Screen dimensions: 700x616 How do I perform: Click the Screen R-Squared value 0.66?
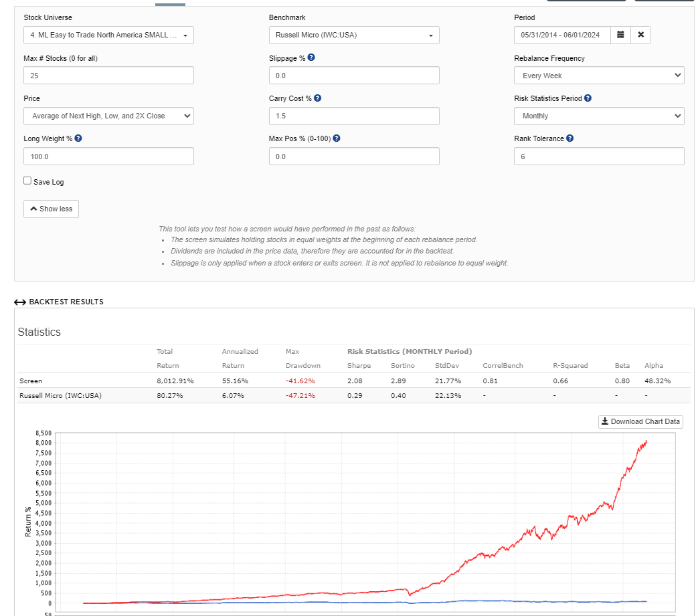(x=561, y=381)
